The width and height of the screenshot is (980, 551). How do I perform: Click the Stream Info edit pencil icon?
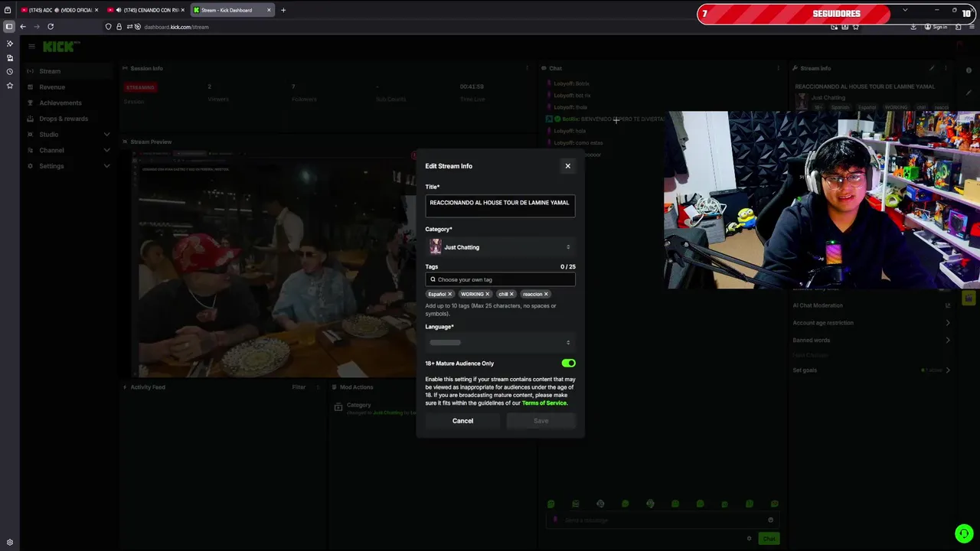(x=932, y=68)
